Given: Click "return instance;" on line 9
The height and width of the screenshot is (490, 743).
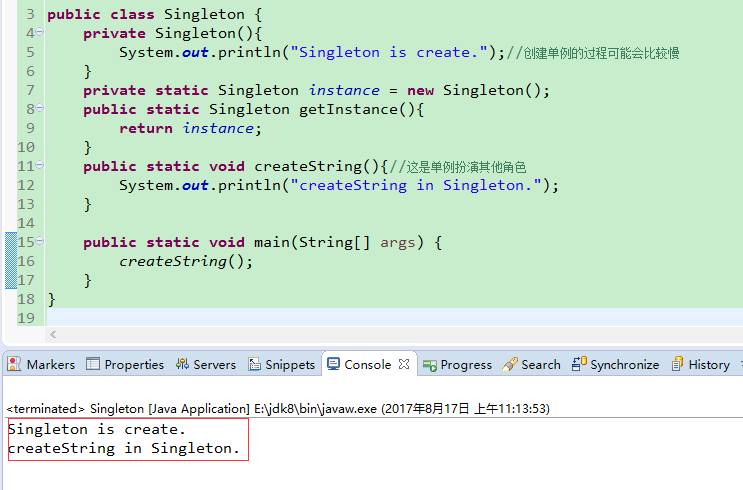Looking at the screenshot, I should coord(190,128).
